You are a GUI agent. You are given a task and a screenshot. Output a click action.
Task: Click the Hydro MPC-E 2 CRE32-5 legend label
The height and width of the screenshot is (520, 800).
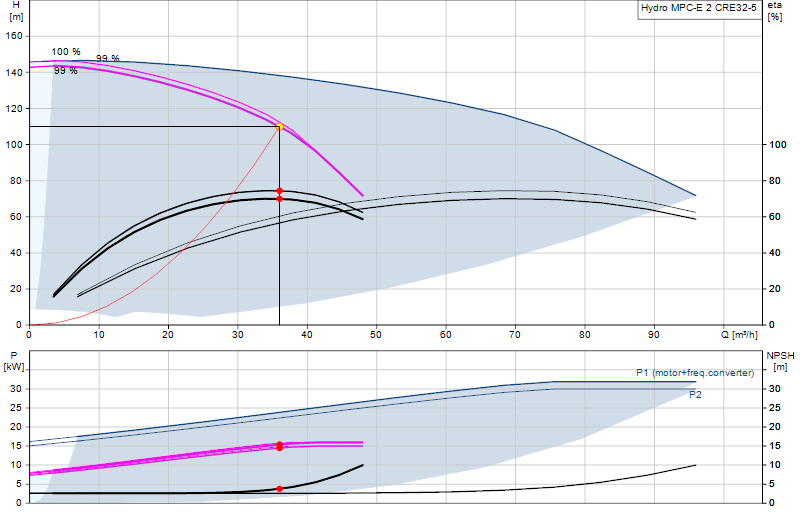(x=698, y=8)
